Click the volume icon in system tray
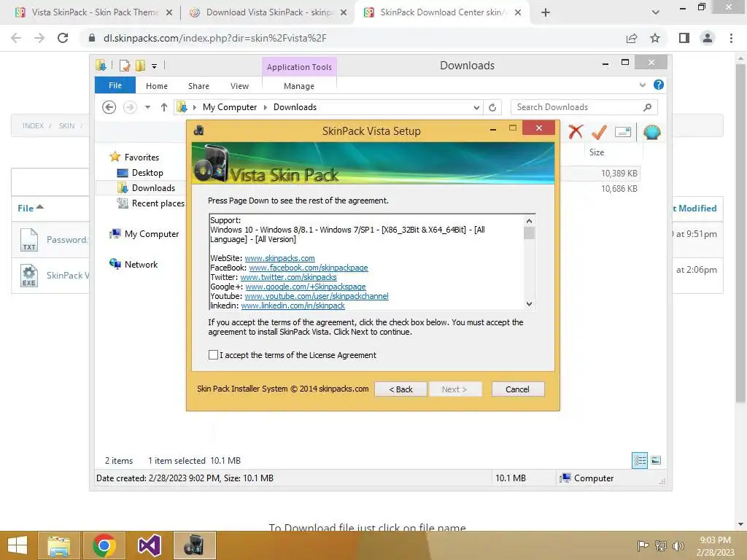Viewport: 747px width, 560px height. tap(678, 545)
